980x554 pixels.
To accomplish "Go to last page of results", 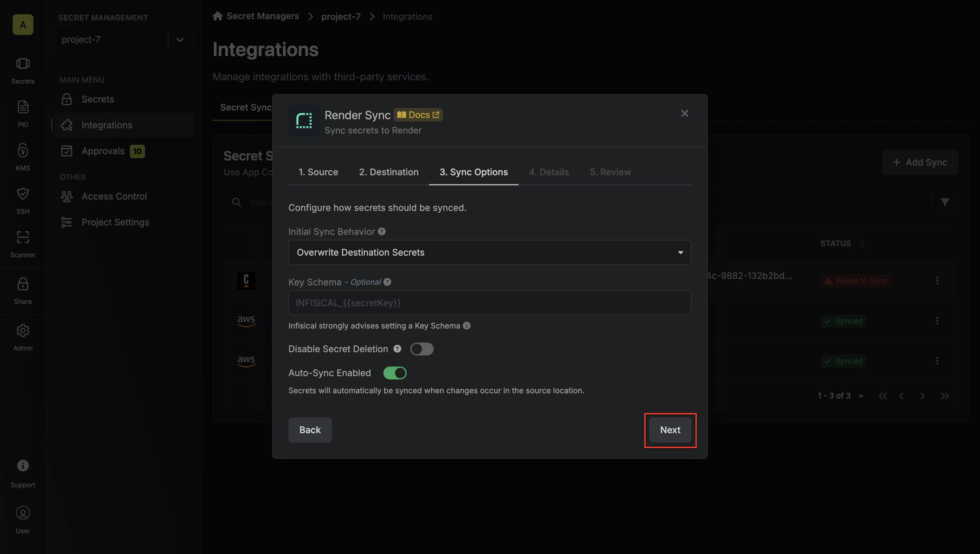I will [945, 396].
